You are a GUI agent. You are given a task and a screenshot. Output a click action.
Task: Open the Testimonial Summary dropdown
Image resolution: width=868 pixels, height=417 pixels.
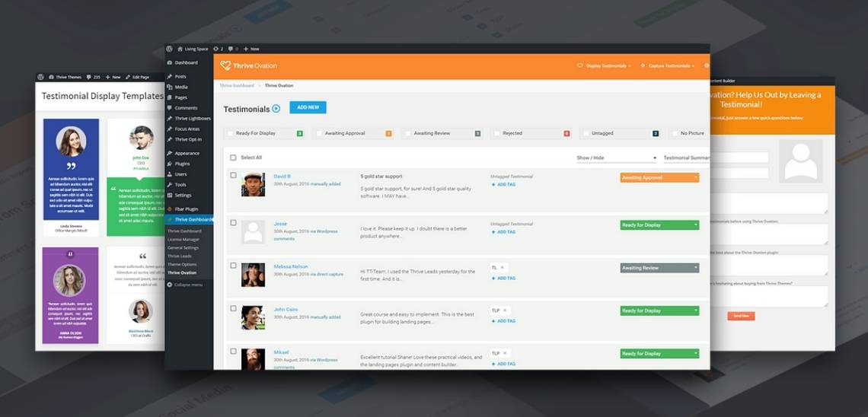(x=687, y=158)
